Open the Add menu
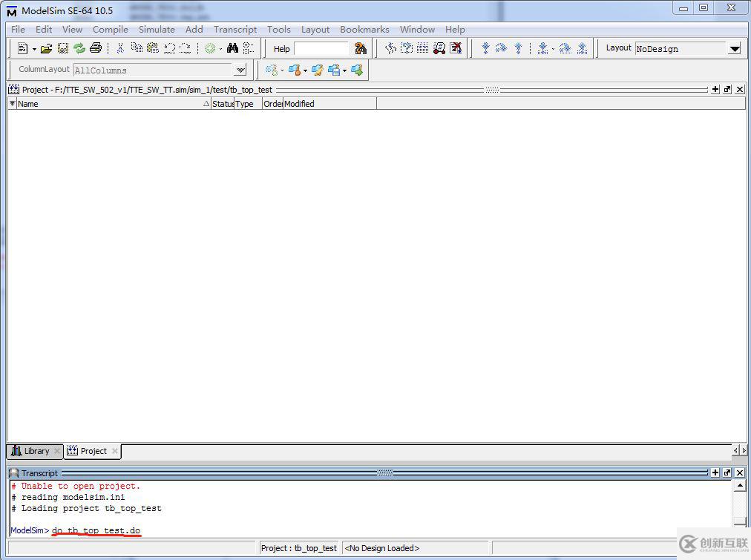 point(194,29)
